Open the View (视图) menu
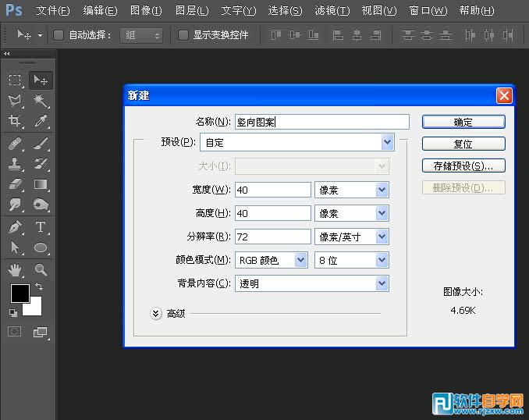This screenshot has height=420, width=529. tap(379, 10)
